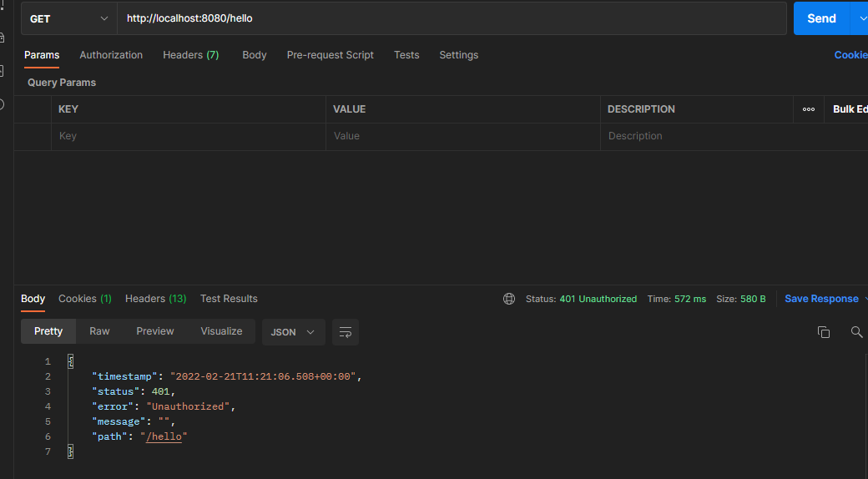Viewport: 868px width, 479px height.
Task: Click the 401 Unauthorized status text
Action: (598, 299)
